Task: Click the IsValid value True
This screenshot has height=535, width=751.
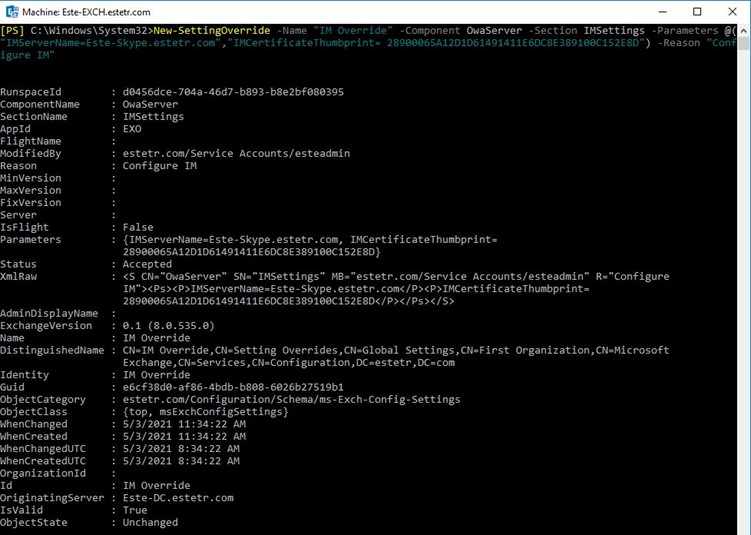Action: (135, 510)
